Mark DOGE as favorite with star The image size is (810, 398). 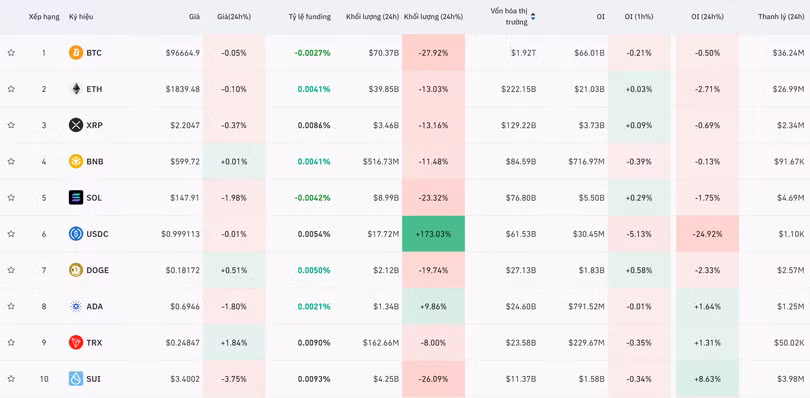(11, 270)
